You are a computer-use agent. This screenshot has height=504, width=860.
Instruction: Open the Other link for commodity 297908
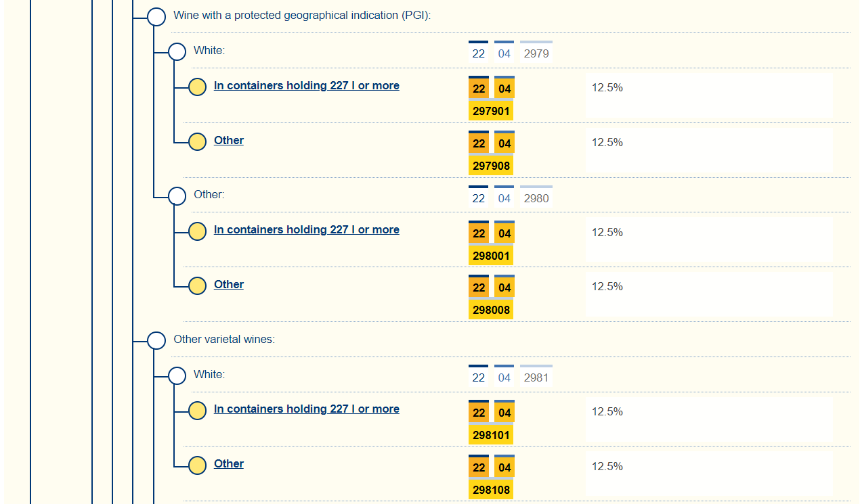[228, 140]
